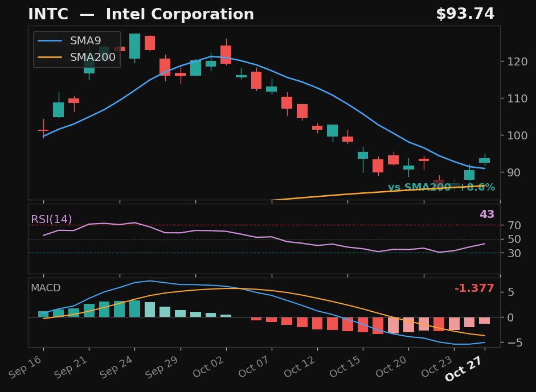The width and height of the screenshot is (536, 392).
Task: Click the Oct 15 date label
Action: point(345,367)
